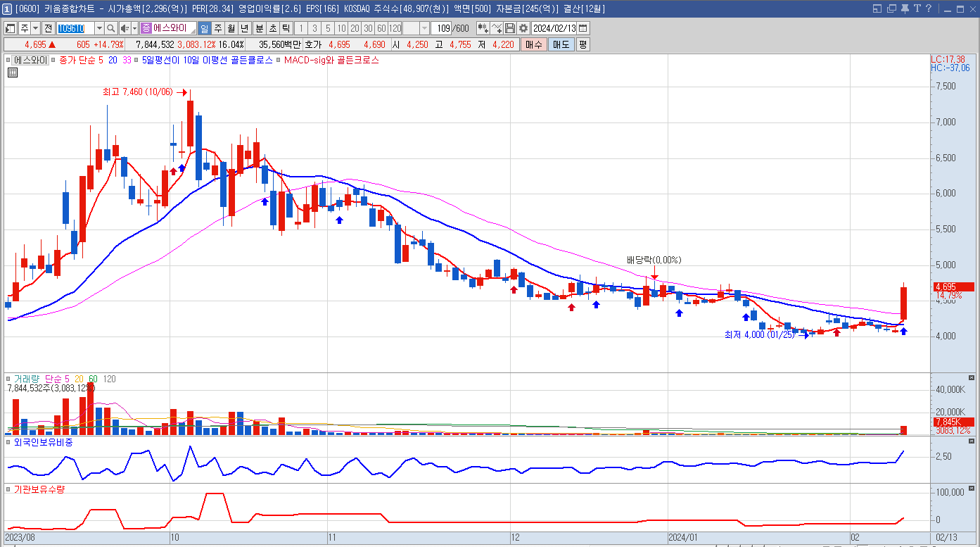This screenshot has width=980, height=547.
Task: Close the 외국인보유비중 panel corner icon
Action: coord(972,441)
